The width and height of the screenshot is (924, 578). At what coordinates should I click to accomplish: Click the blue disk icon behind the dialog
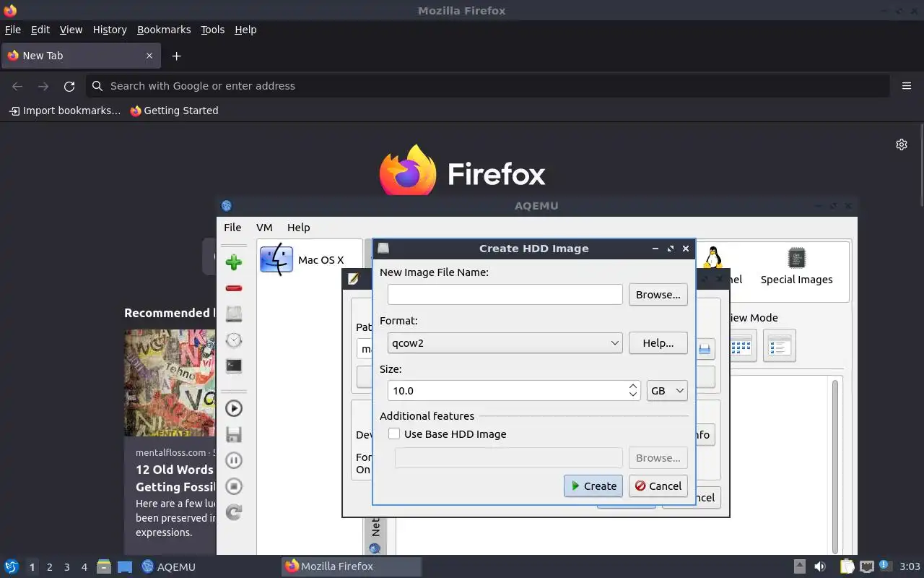point(705,349)
